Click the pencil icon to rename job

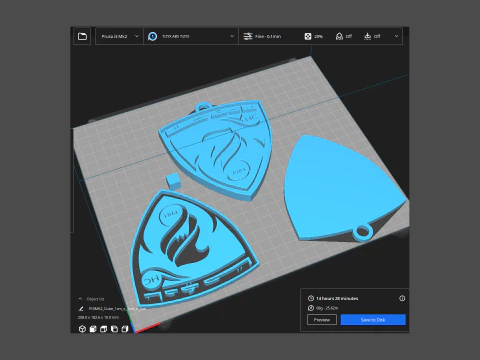[81, 309]
